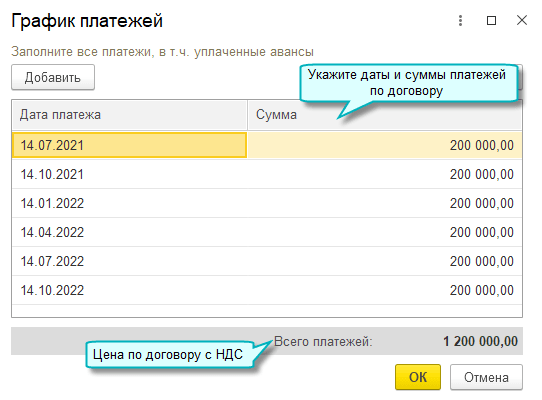Screen dimensions: 542x400
Task: Select the date cell 14.10.2022
Action: [129, 290]
